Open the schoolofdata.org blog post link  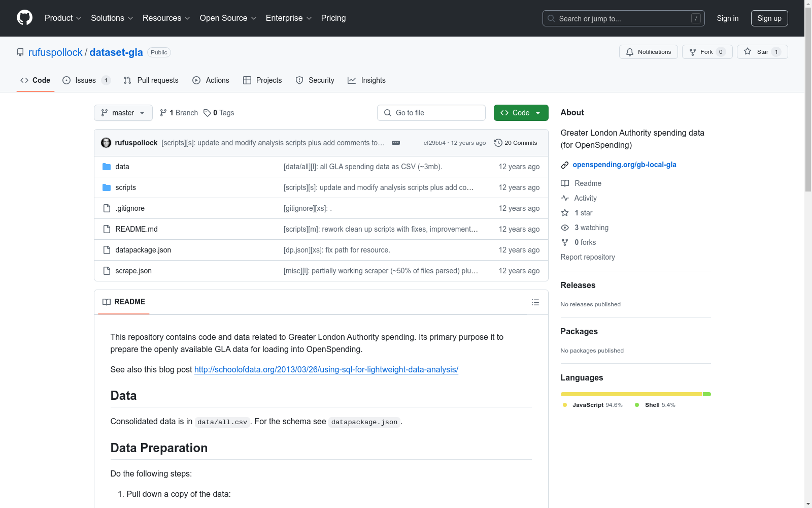pyautogui.click(x=326, y=369)
